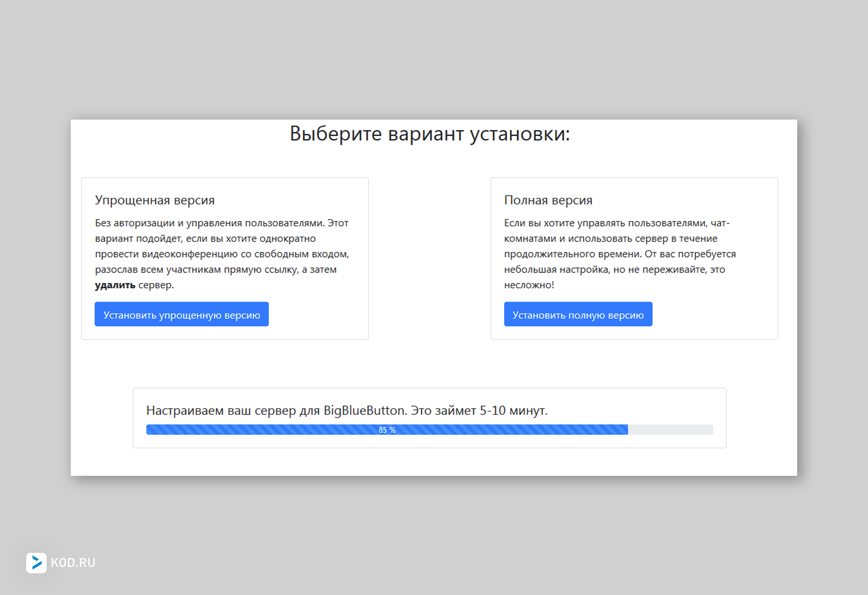Click the 'Упрощенная версия' card title

point(155,200)
